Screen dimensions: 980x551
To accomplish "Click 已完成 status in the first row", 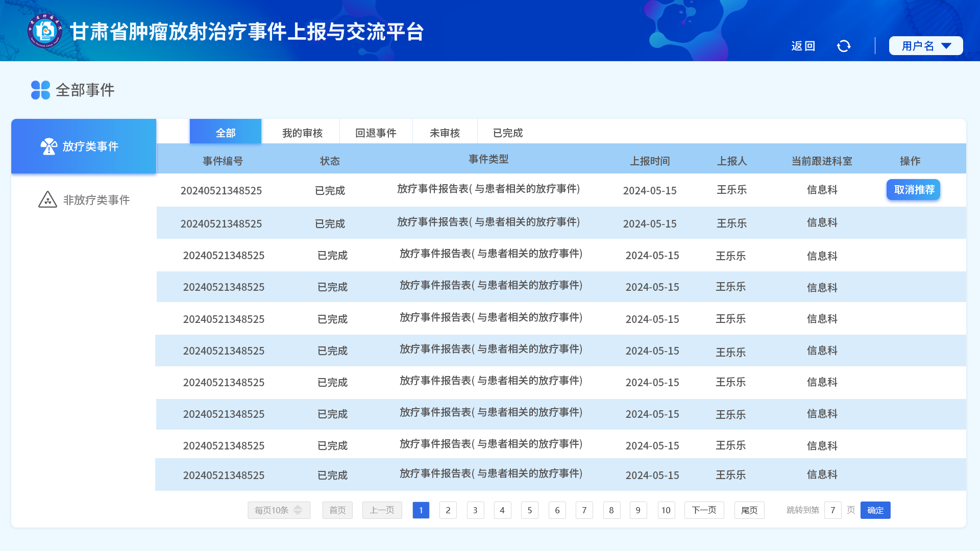I will (x=330, y=191).
